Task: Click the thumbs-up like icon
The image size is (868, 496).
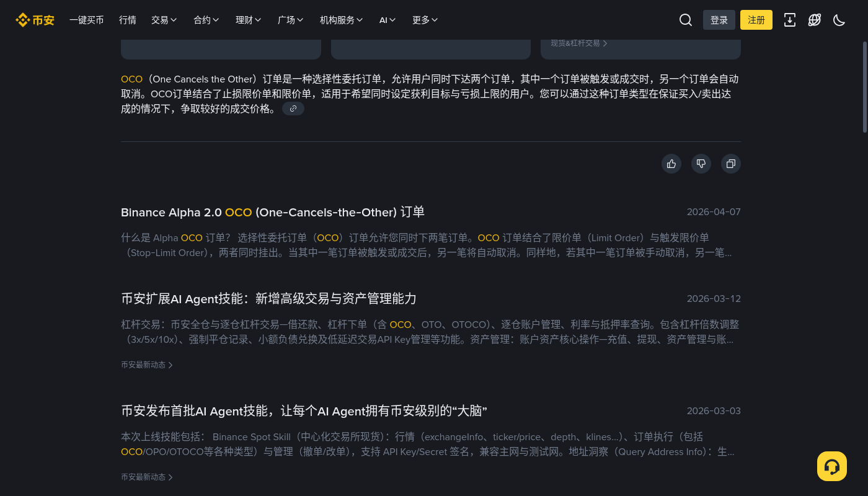Action: pyautogui.click(x=671, y=164)
